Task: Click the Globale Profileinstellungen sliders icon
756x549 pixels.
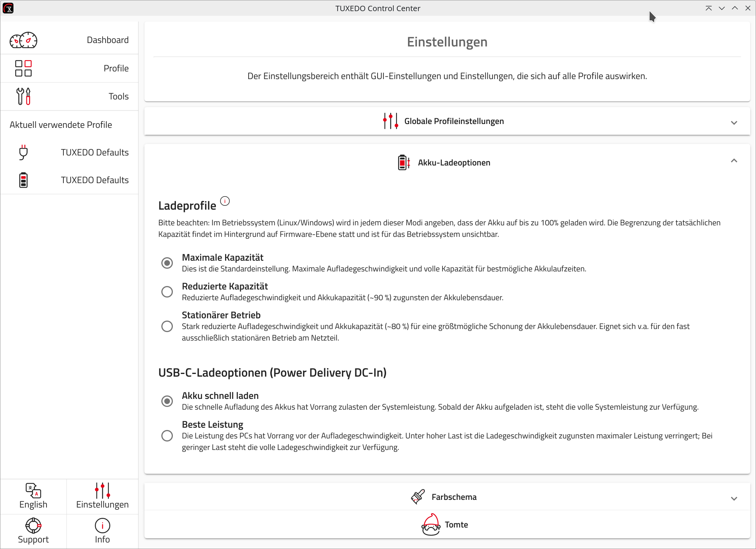Action: coord(391,121)
